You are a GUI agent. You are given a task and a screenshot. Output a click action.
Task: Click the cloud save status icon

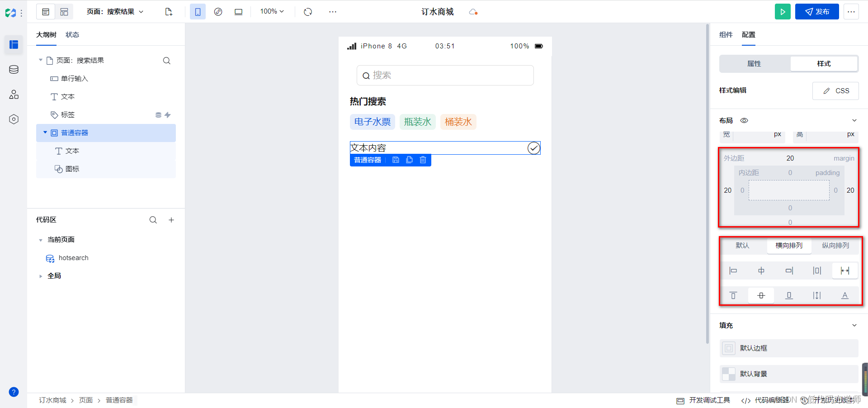(x=473, y=12)
